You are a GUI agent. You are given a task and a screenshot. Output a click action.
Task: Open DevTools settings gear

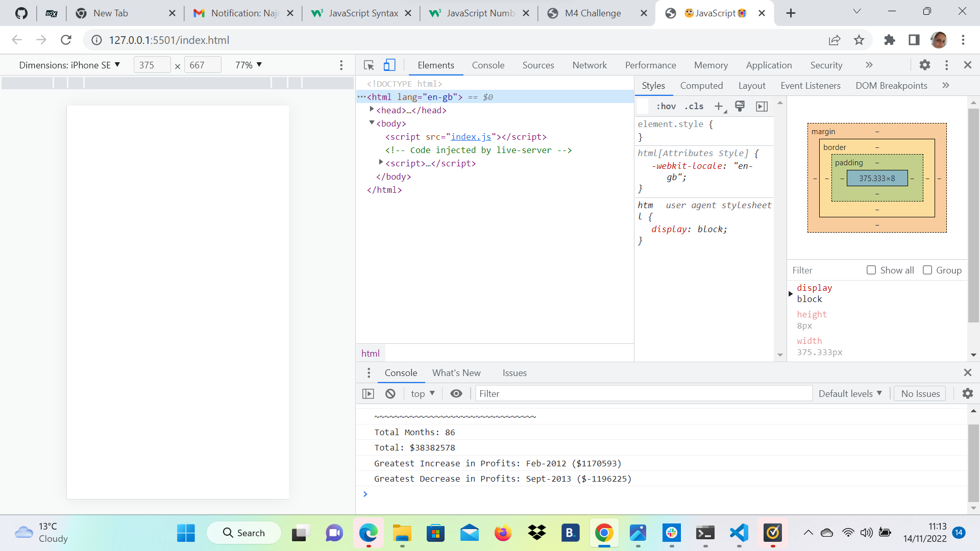[x=924, y=65]
